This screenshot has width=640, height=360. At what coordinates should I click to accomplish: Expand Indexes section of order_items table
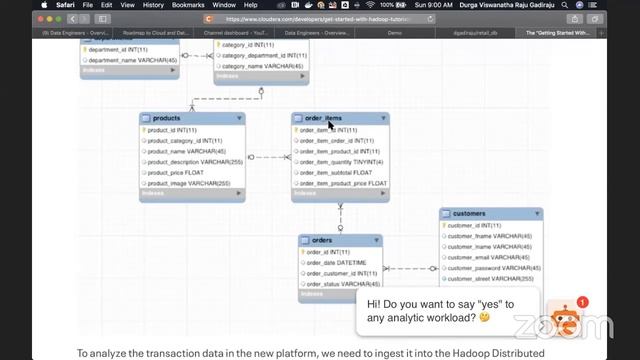(383, 193)
